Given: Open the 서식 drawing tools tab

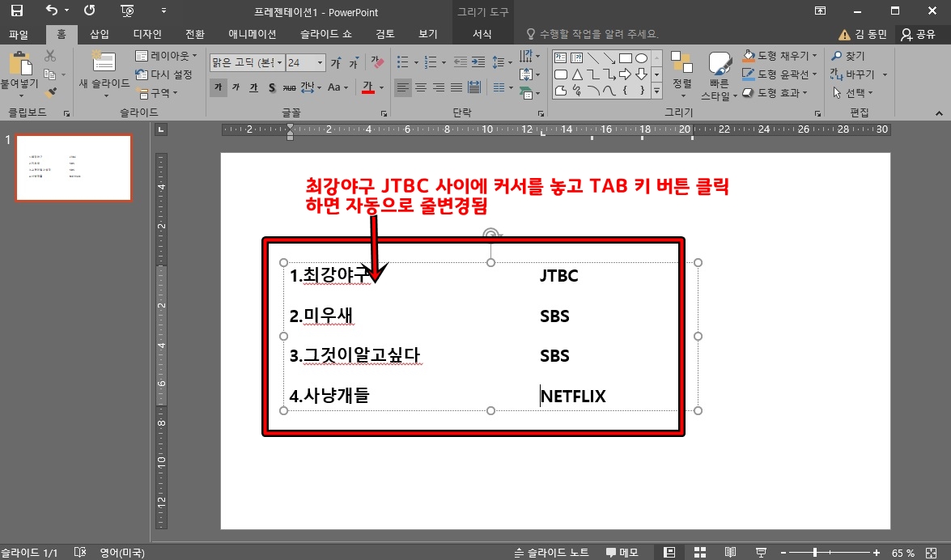Looking at the screenshot, I should [x=482, y=35].
